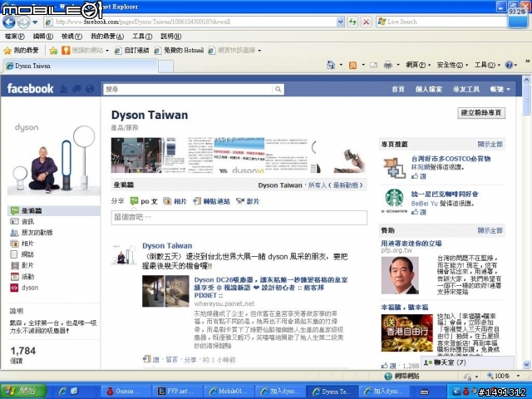Screen dimensions: 532x399
Task: Open the 工具(T) menu in menu bar
Action: (142, 36)
